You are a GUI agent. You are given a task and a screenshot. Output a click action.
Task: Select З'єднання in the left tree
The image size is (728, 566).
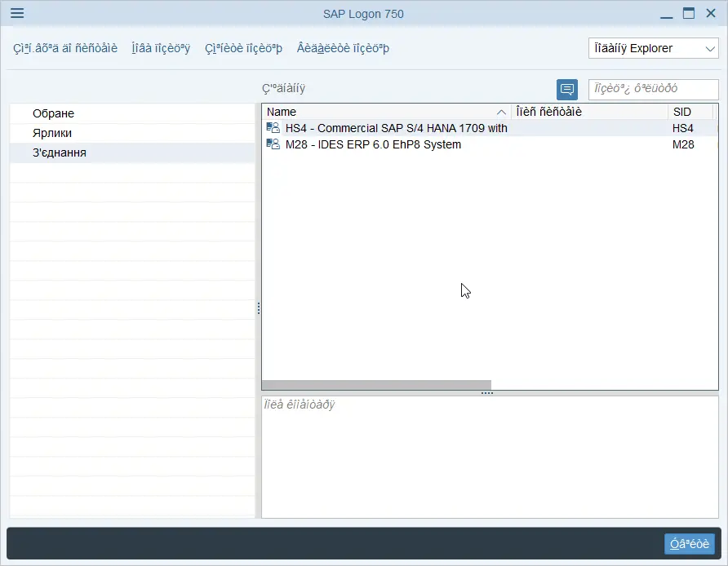132,153
